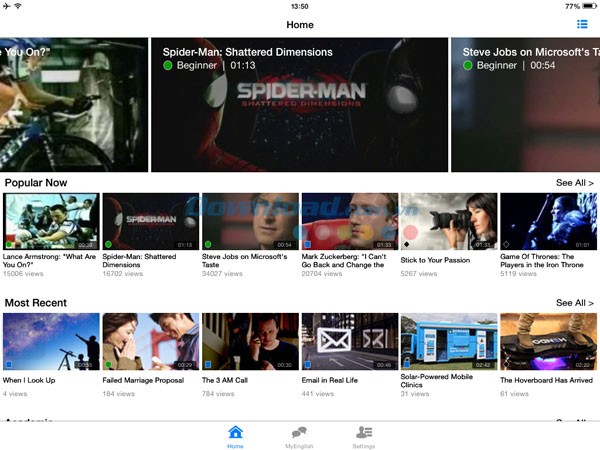
Task: Expand Most Recent with See All
Action: point(574,303)
